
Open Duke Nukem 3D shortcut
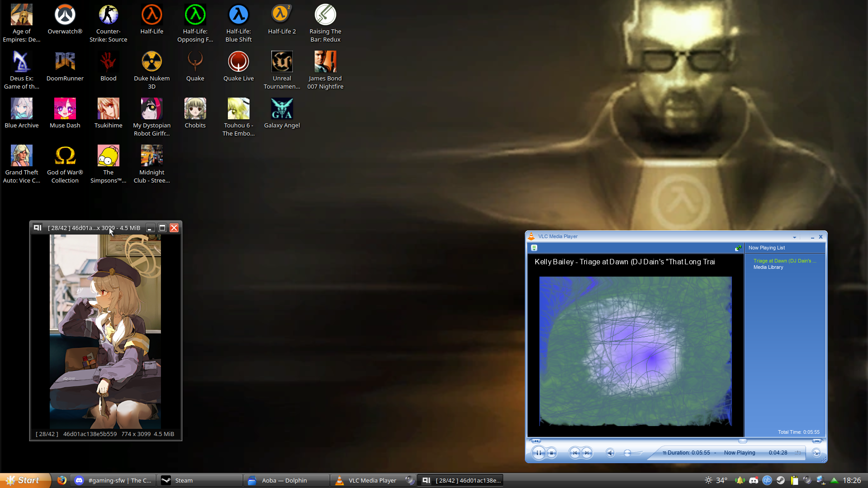pyautogui.click(x=152, y=70)
